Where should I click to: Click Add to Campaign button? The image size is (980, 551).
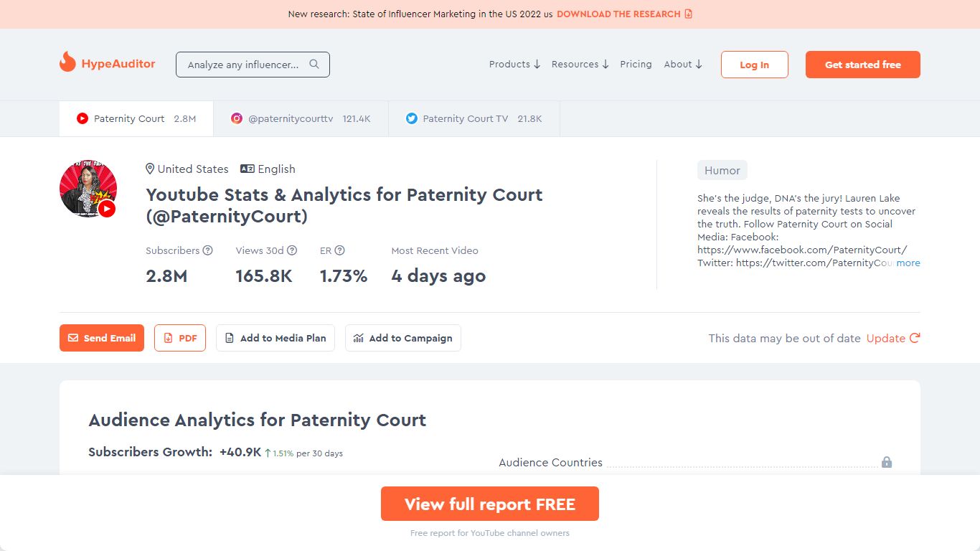(403, 338)
